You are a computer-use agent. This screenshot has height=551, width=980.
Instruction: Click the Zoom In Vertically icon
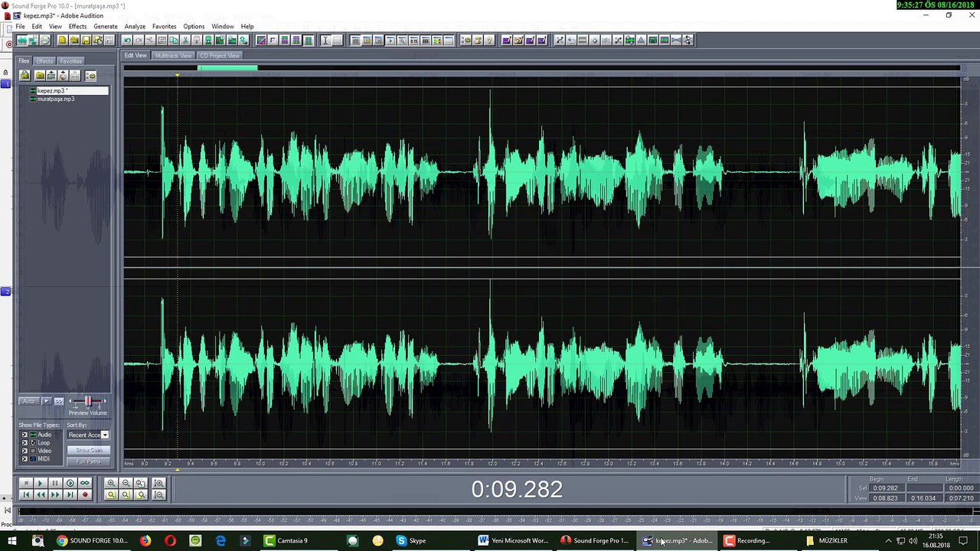pos(158,483)
